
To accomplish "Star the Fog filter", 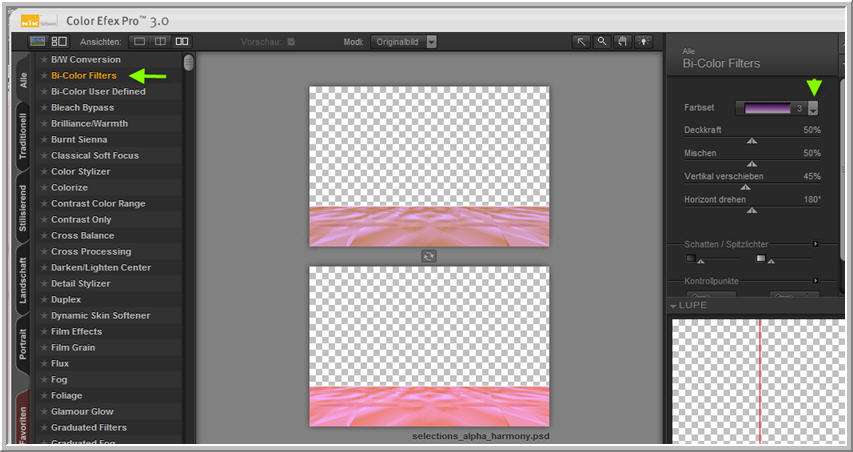I will coord(44,380).
